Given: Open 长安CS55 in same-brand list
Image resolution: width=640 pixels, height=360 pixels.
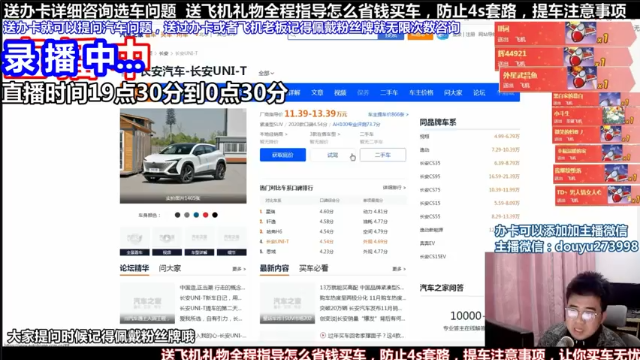Looking at the screenshot, I should [430, 216].
